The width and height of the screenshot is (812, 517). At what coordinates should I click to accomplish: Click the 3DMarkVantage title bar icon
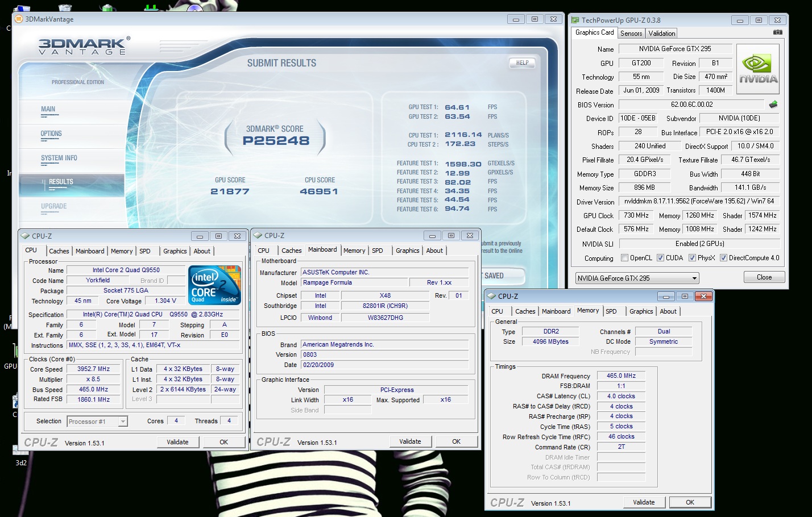[19, 19]
